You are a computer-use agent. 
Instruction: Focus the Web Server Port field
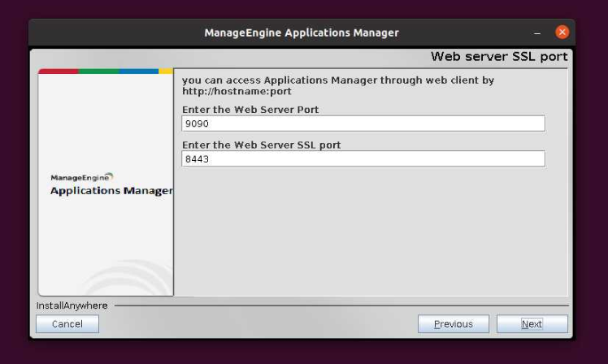pos(363,123)
